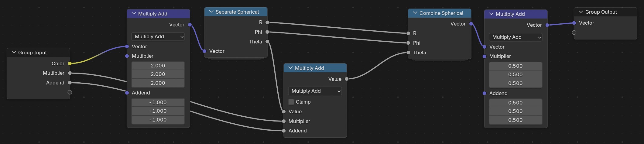The height and width of the screenshot is (144, 644).
Task: Click the Vector output socket on Combine Spherical
Action: tap(471, 24)
